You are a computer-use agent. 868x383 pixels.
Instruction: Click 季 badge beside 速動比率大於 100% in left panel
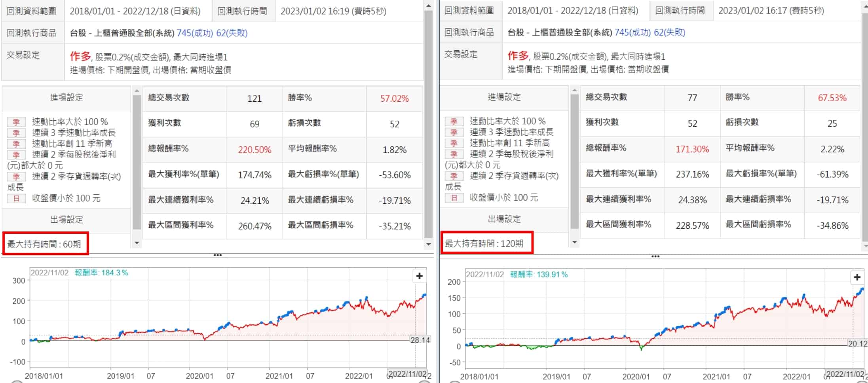[x=16, y=122]
